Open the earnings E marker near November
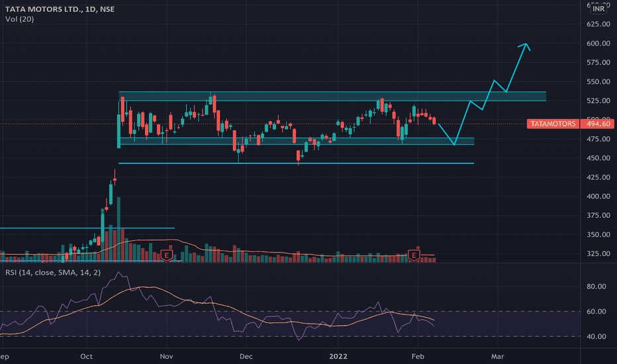This screenshot has width=617, height=364. [167, 255]
